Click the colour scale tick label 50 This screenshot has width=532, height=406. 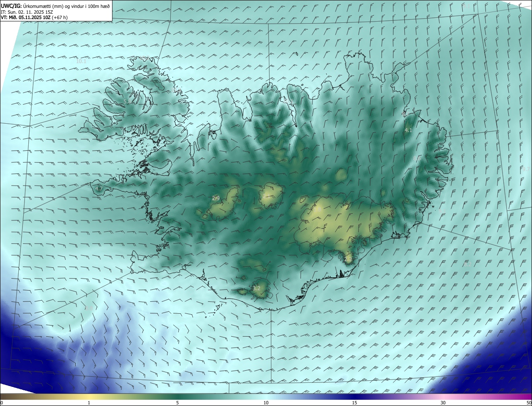click(x=529, y=403)
